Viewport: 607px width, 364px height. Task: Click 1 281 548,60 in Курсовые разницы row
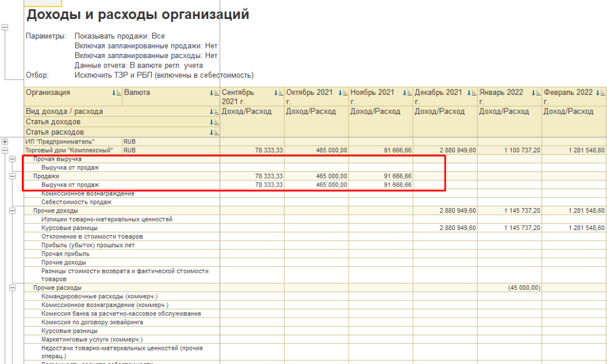[x=586, y=228]
